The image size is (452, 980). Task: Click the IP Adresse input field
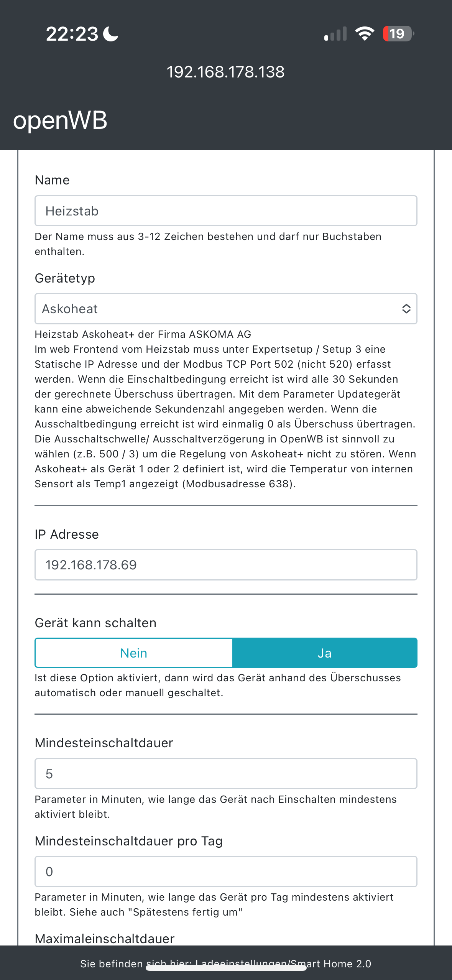click(x=226, y=565)
